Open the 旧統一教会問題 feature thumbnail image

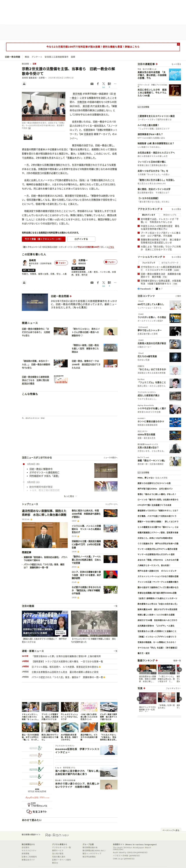(35, 302)
